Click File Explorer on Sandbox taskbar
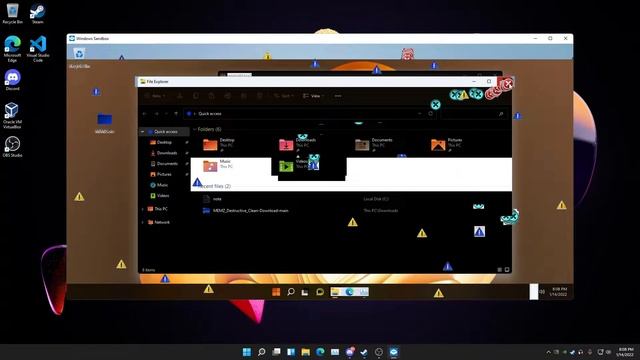 [x=335, y=292]
